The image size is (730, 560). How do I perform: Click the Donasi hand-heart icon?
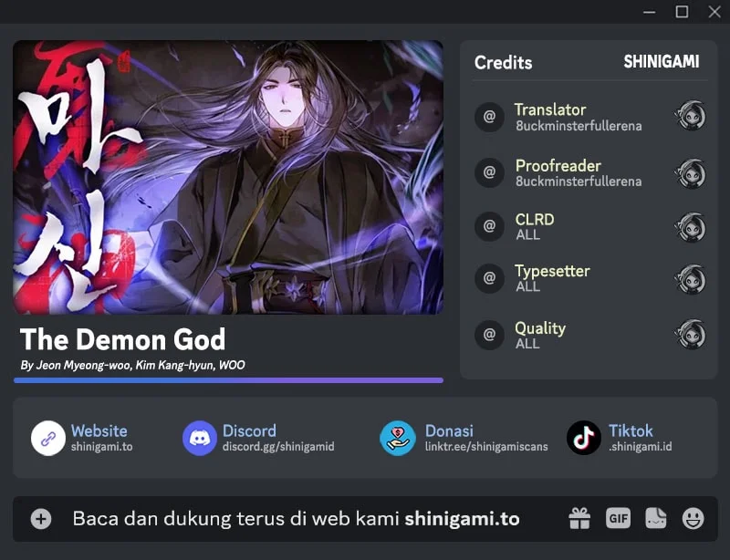point(397,438)
